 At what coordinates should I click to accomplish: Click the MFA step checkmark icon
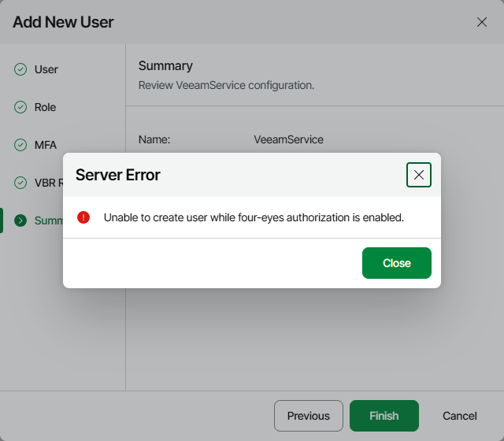20,145
